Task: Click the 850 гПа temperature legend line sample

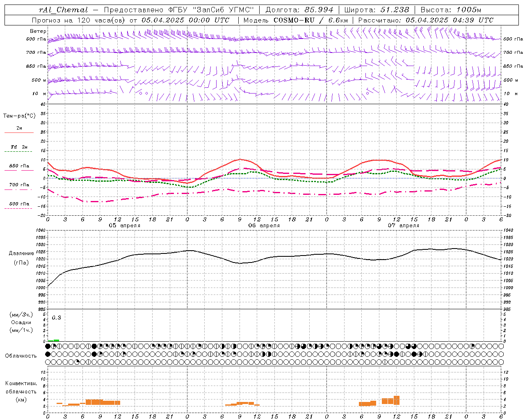Action: [x=19, y=170]
